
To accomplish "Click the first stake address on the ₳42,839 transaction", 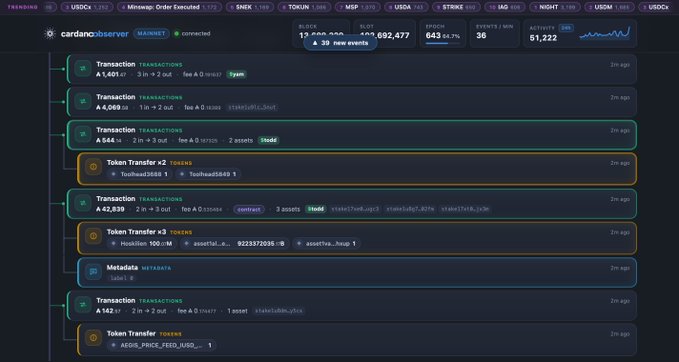I will pos(355,209).
